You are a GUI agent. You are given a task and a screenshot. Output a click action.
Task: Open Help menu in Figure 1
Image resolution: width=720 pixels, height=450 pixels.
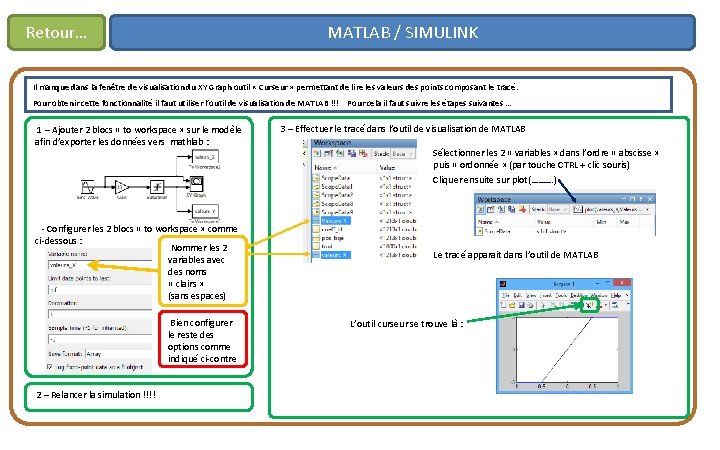[x=616, y=296]
